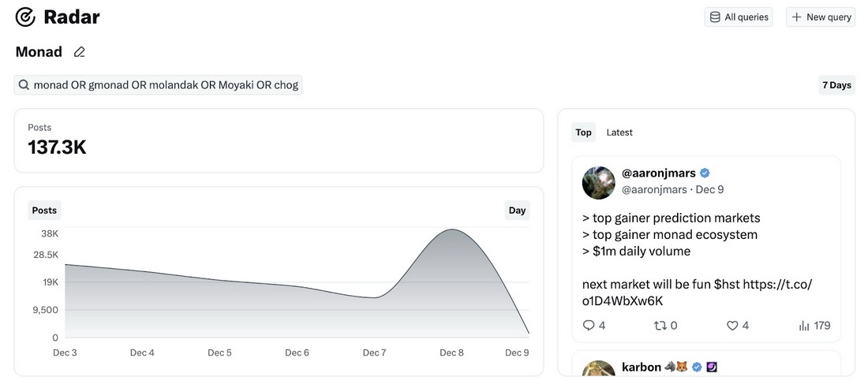Screen dimensions: 868x388
Task: Create a New query
Action: tap(821, 17)
